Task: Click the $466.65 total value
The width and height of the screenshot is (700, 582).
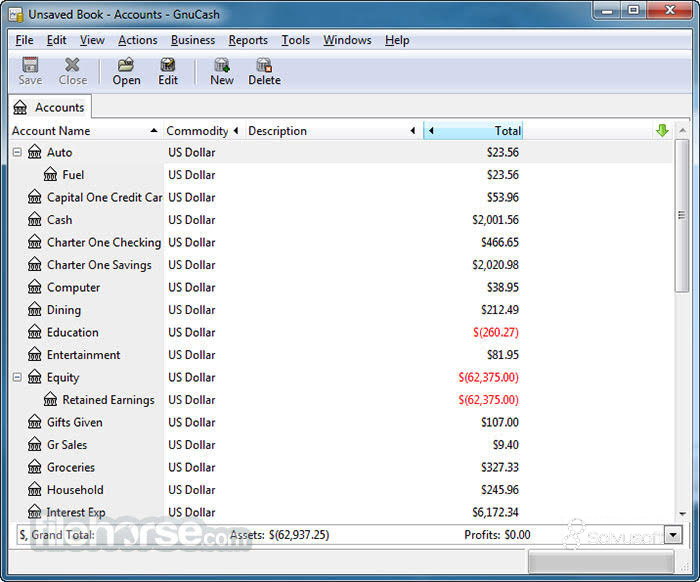Action: pyautogui.click(x=500, y=242)
